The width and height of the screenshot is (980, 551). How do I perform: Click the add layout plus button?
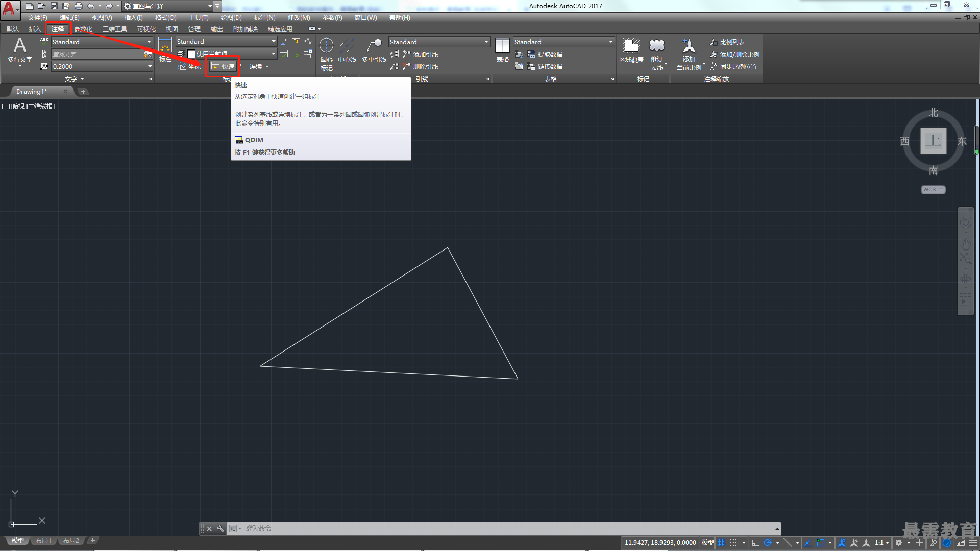click(92, 540)
